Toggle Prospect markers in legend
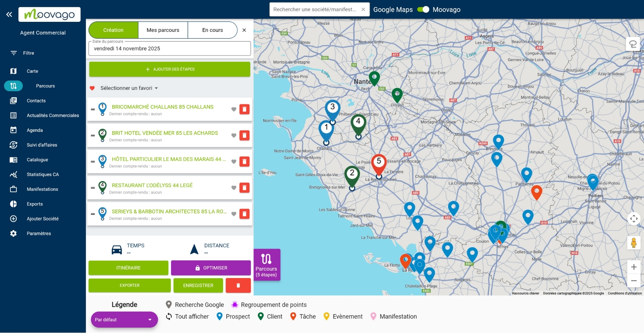 233,317
